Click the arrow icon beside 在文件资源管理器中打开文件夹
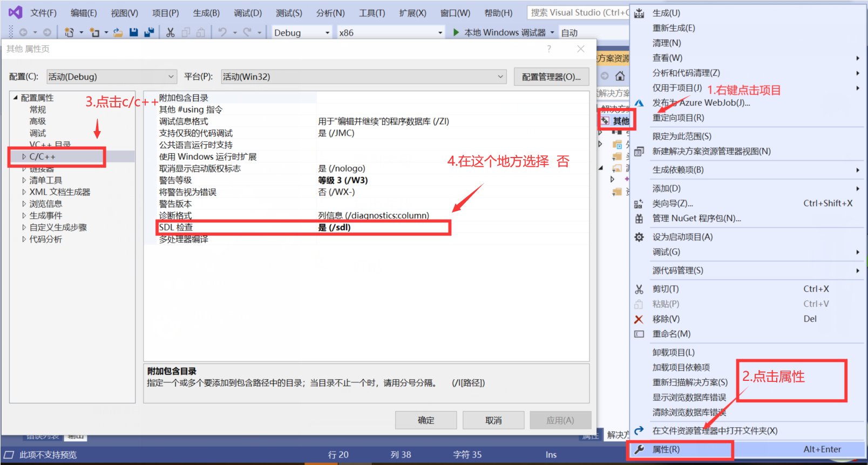 click(639, 430)
